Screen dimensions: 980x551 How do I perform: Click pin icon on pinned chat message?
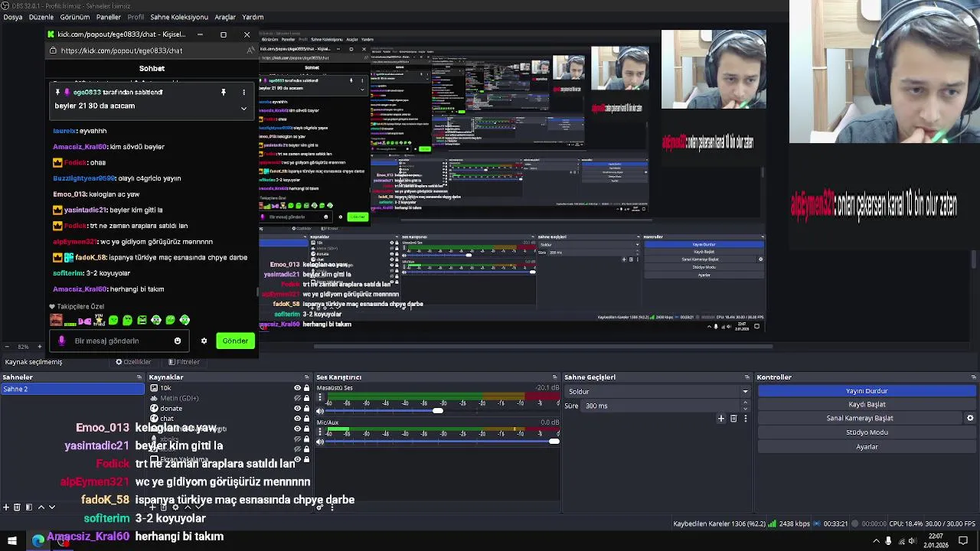pos(224,92)
